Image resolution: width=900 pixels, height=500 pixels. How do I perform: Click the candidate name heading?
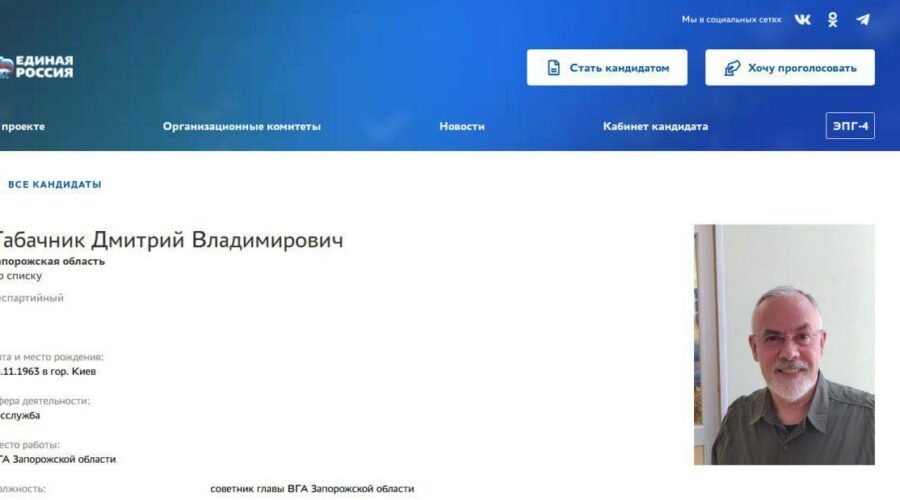170,241
